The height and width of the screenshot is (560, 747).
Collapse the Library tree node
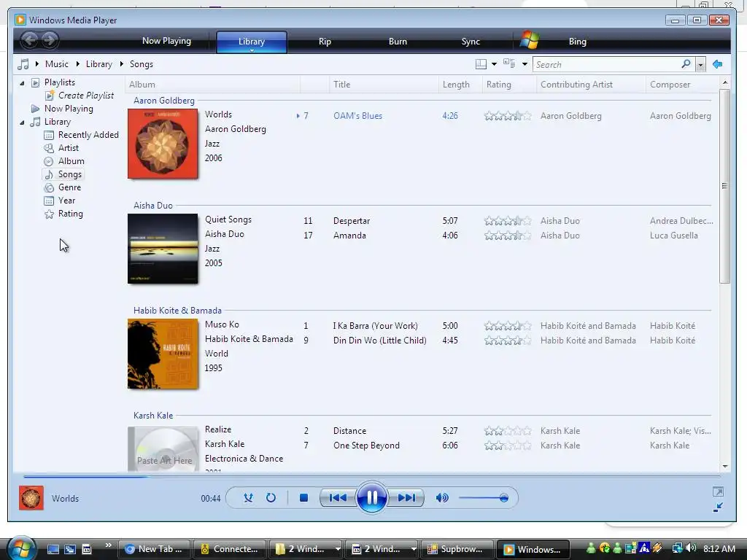point(22,122)
